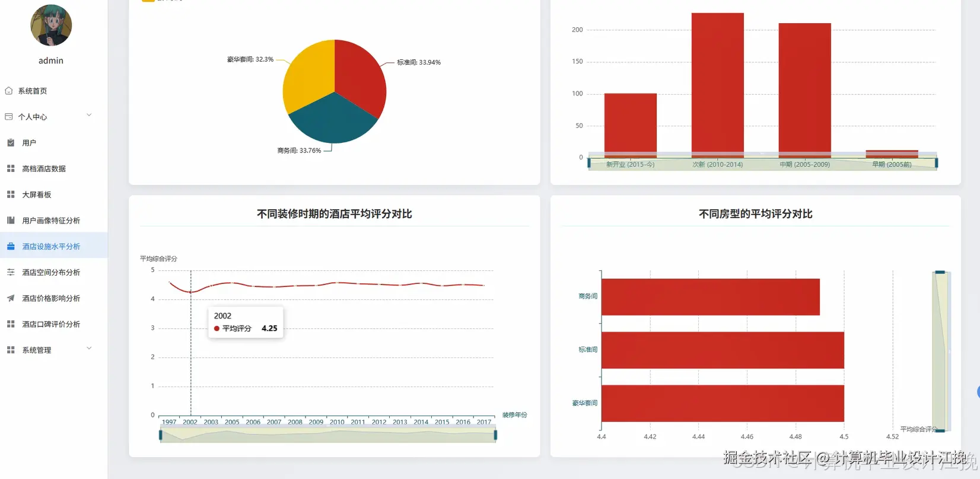
Task: Click the home icon beside 系统首页
Action: [9, 91]
